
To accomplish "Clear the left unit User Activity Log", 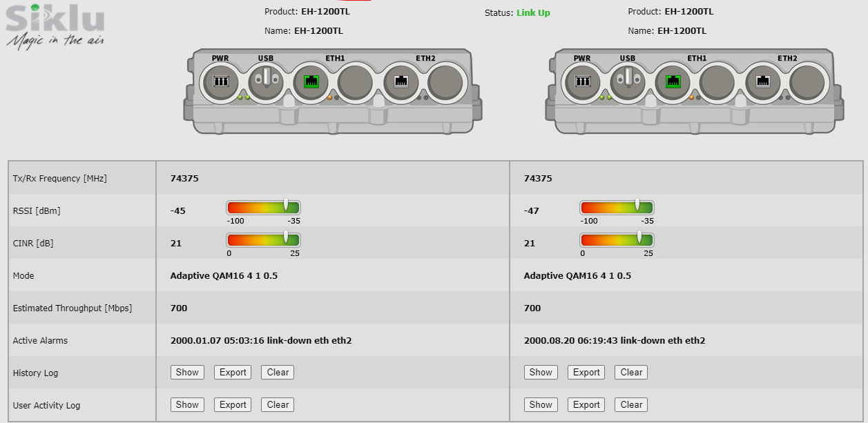I will point(278,405).
